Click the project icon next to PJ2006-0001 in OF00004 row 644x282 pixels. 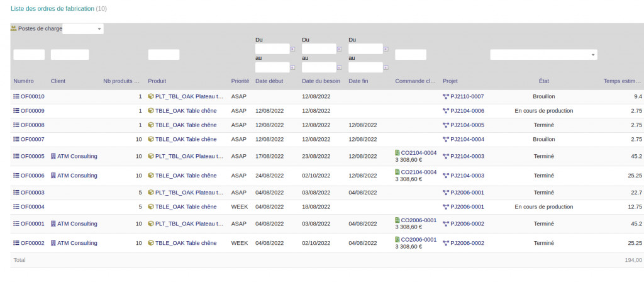[446, 206]
